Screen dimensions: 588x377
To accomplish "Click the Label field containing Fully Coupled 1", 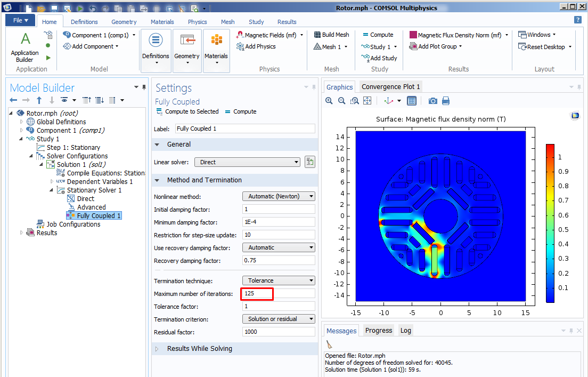I will click(245, 129).
